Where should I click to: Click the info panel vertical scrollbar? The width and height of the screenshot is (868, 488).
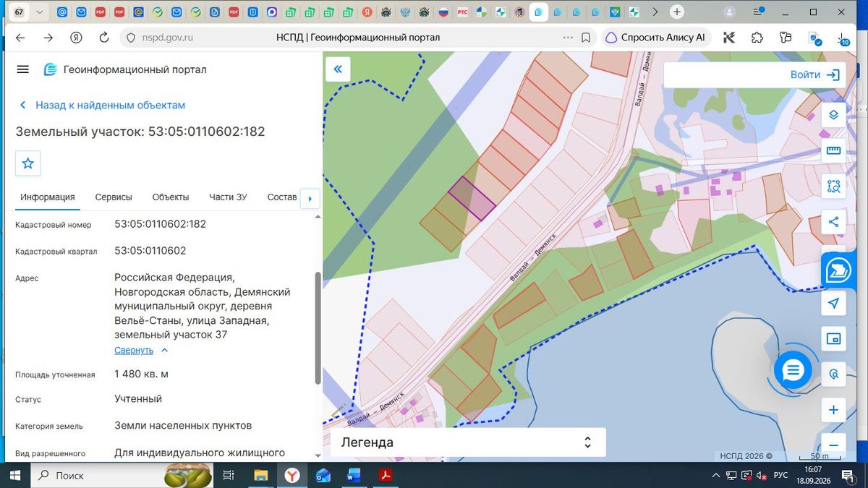(318, 328)
